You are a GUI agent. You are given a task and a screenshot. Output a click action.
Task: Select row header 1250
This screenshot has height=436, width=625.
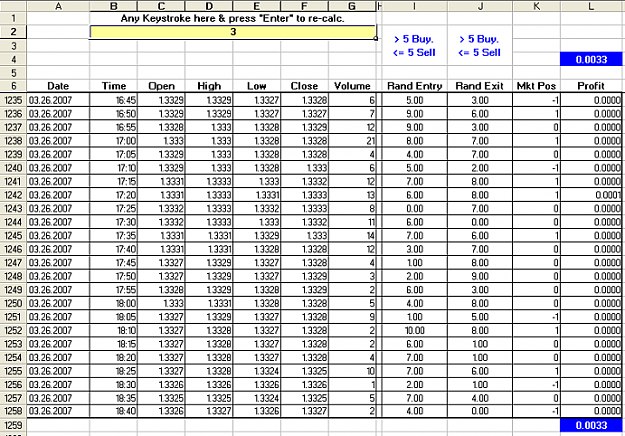pyautogui.click(x=13, y=303)
